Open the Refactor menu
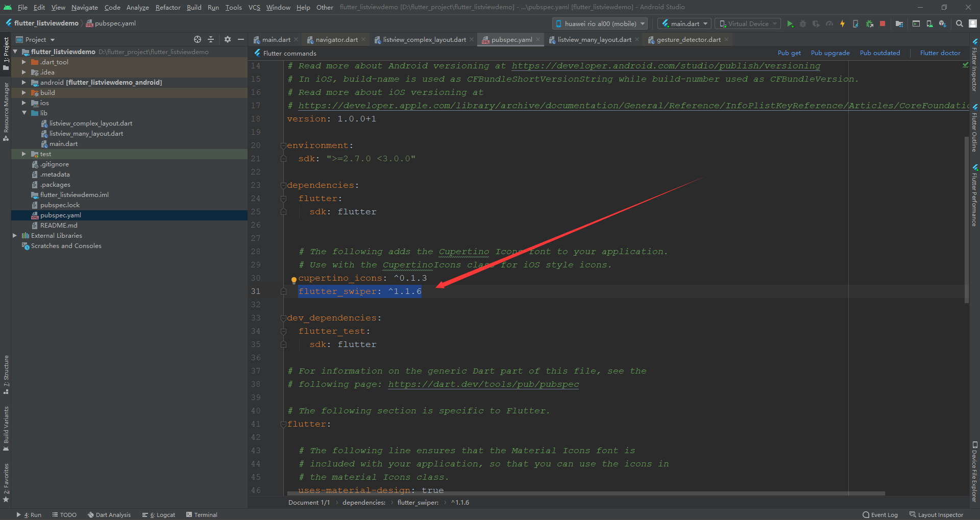This screenshot has height=520, width=980. (x=168, y=7)
